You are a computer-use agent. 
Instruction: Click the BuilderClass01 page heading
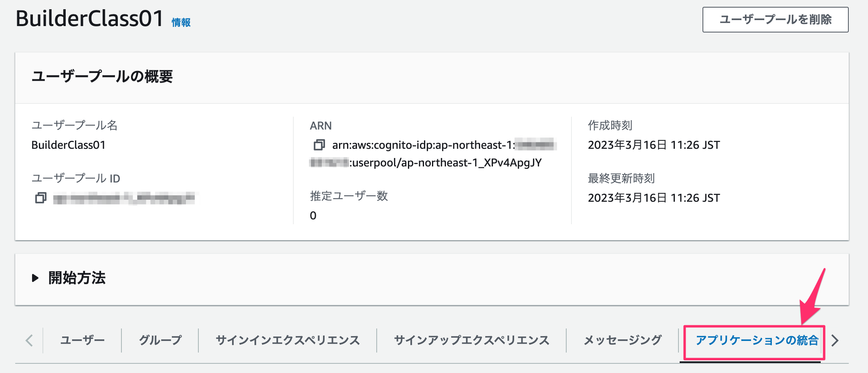(x=90, y=18)
